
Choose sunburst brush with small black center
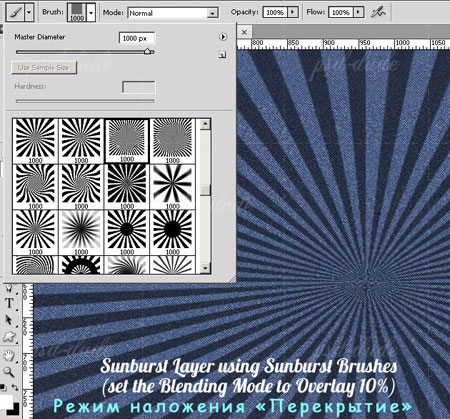127,232
